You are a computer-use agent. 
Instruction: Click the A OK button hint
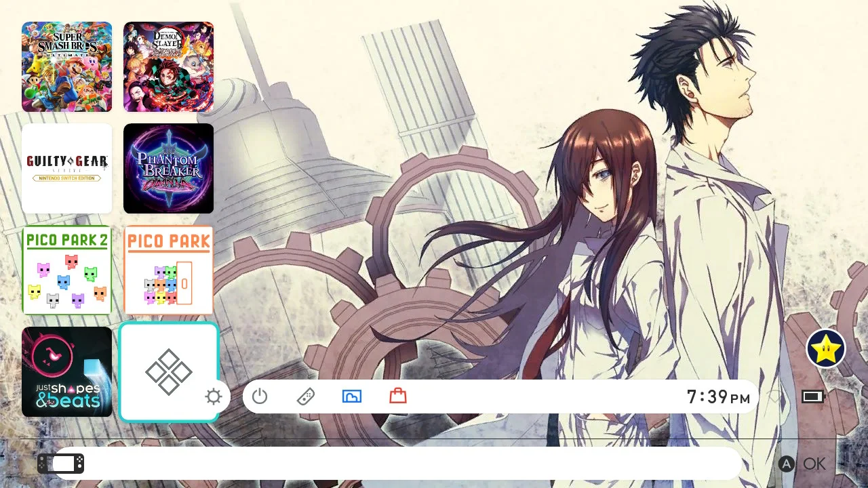point(802,464)
